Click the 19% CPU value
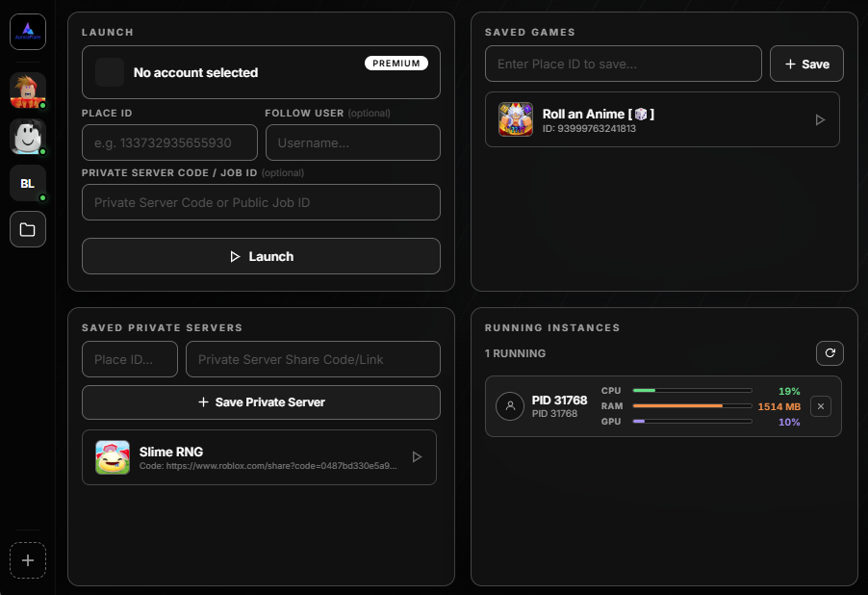Screen dimensions: 868x595 coord(789,391)
